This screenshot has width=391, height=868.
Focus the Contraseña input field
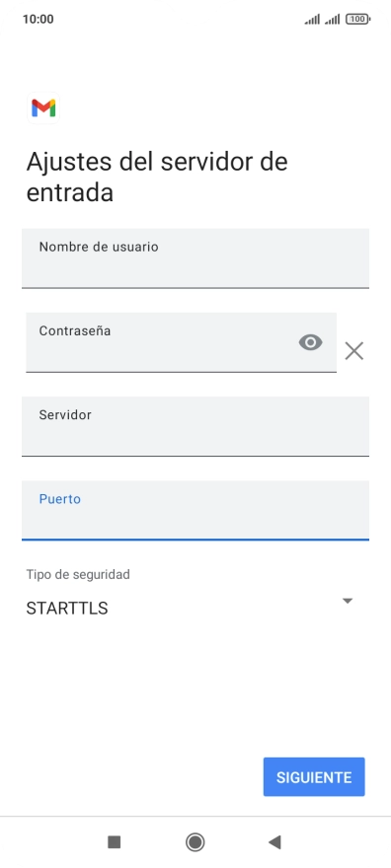pyautogui.click(x=181, y=342)
